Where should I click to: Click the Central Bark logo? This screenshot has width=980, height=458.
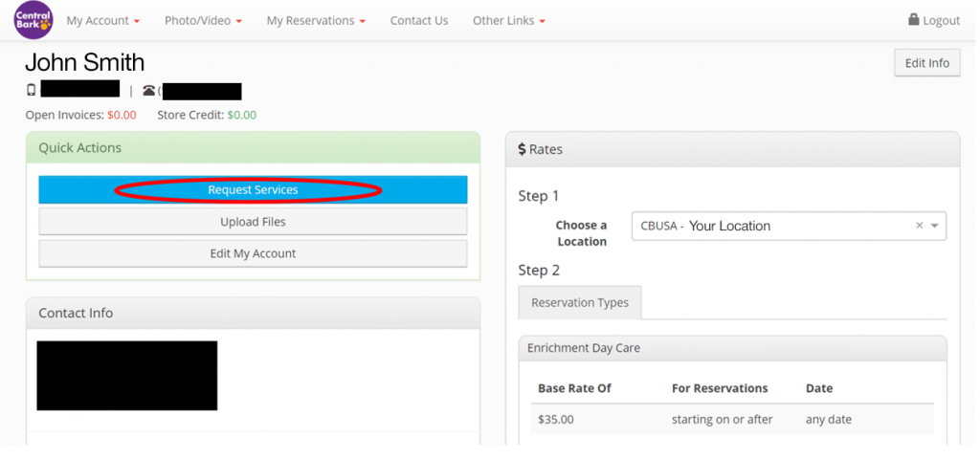click(33, 20)
